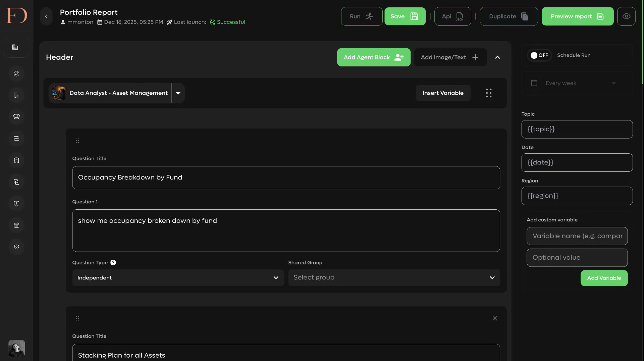Click Add Image/Text button
The width and height of the screenshot is (644, 361).
click(450, 57)
